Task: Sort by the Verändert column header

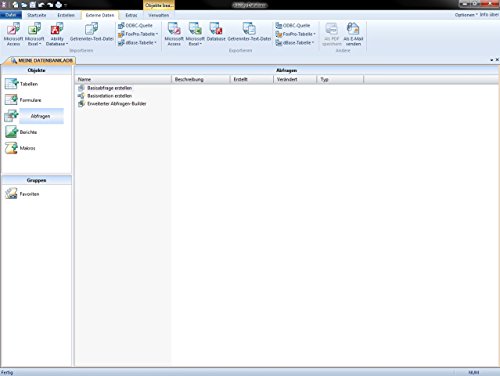Action: click(x=295, y=79)
